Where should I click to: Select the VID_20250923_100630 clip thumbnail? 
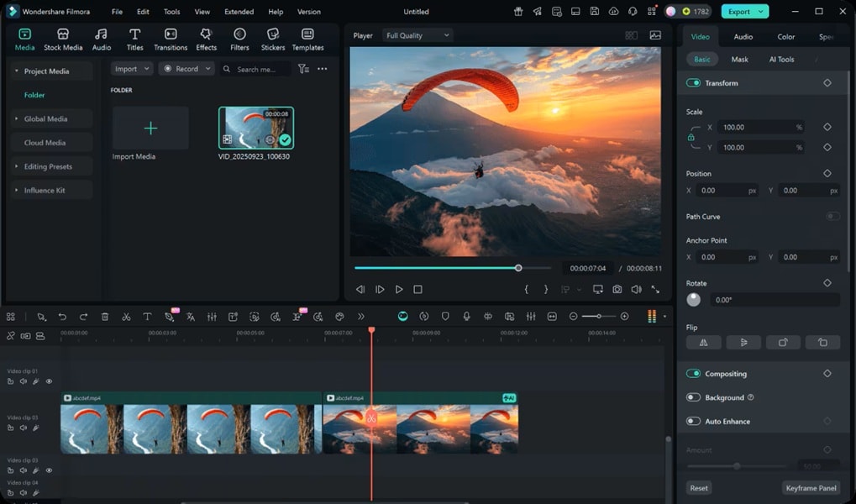[x=255, y=128]
